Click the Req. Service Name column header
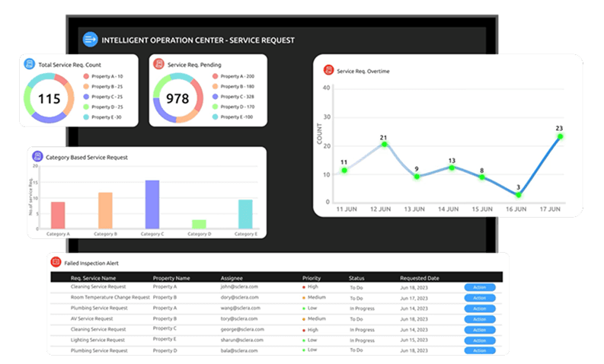The height and width of the screenshot is (364, 604). tap(93, 278)
